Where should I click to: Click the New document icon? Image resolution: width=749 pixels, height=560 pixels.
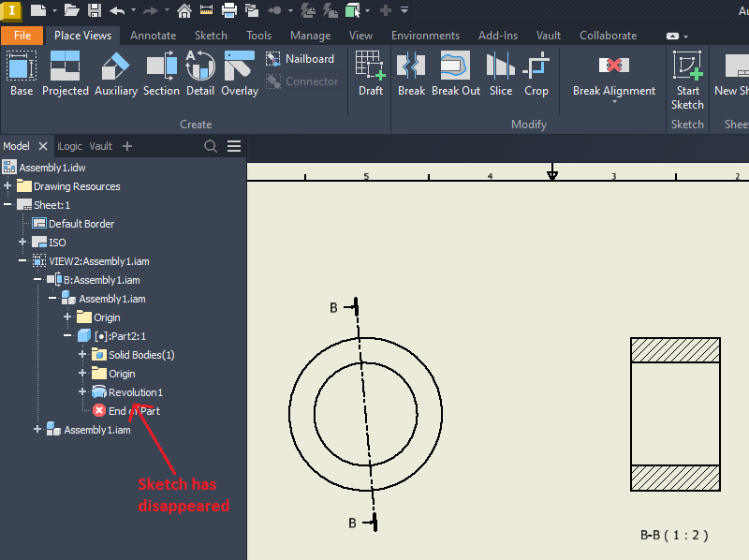click(x=38, y=10)
